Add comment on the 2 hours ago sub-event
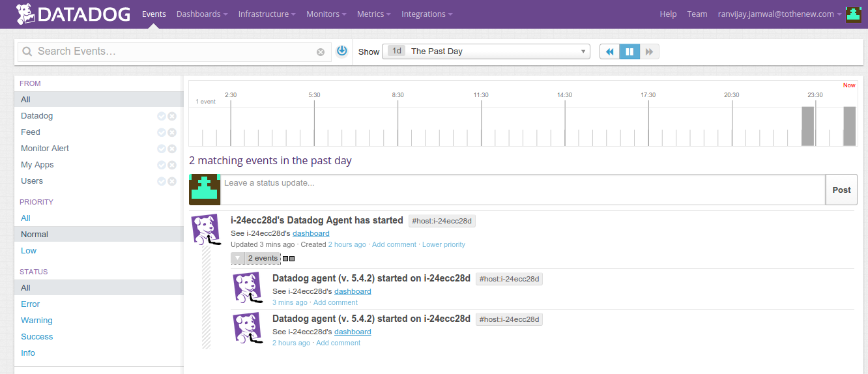The image size is (868, 374). (x=338, y=343)
